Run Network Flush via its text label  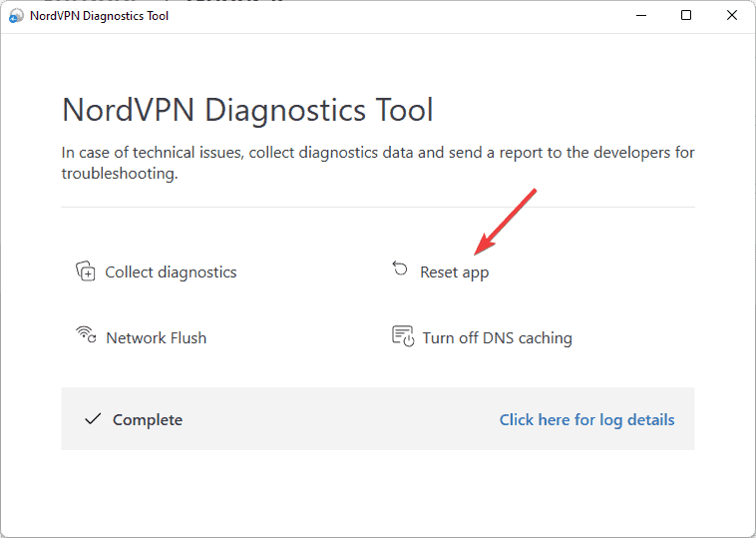coord(156,337)
